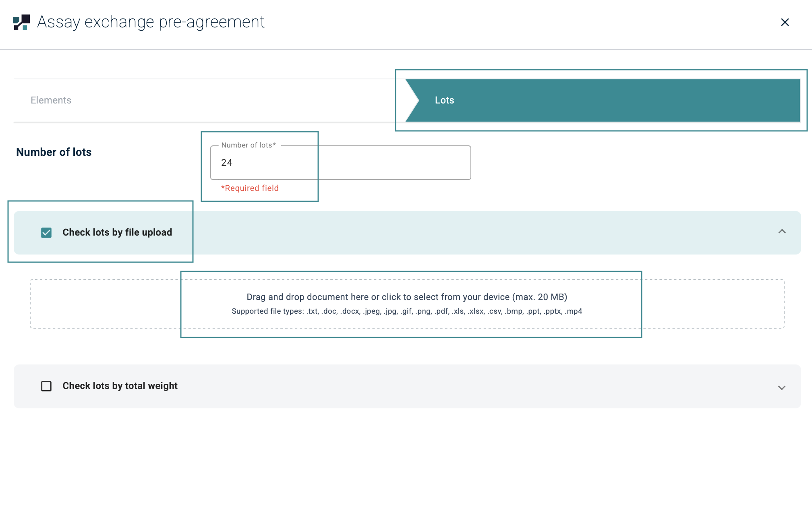Click the Assay exchange pre-agreement title
The height and width of the screenshot is (505, 812).
(151, 22)
